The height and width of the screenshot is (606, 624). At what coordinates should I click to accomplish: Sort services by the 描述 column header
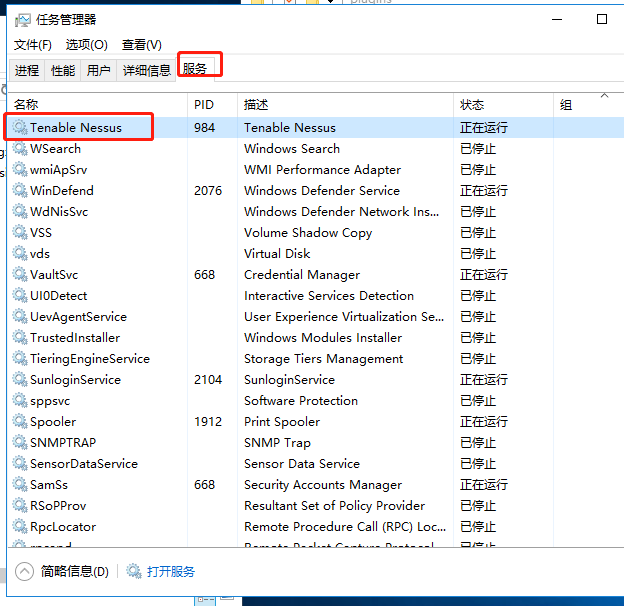click(345, 105)
